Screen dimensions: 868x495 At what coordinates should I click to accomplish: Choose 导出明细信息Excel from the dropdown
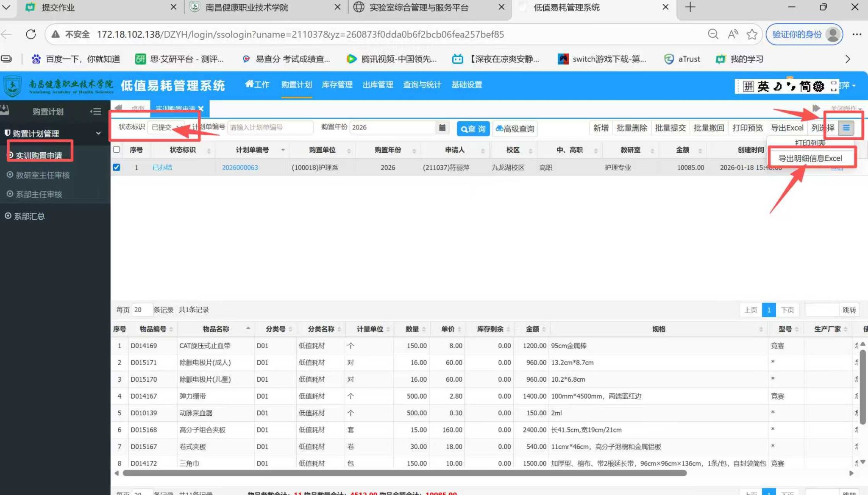810,158
